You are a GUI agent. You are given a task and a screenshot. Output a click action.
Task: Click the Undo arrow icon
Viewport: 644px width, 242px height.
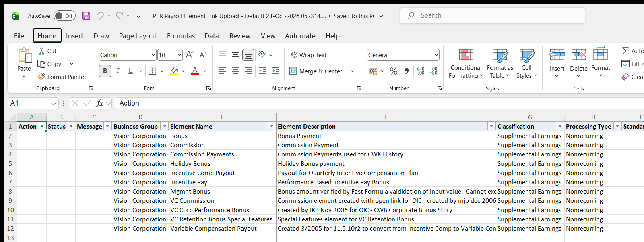click(100, 16)
